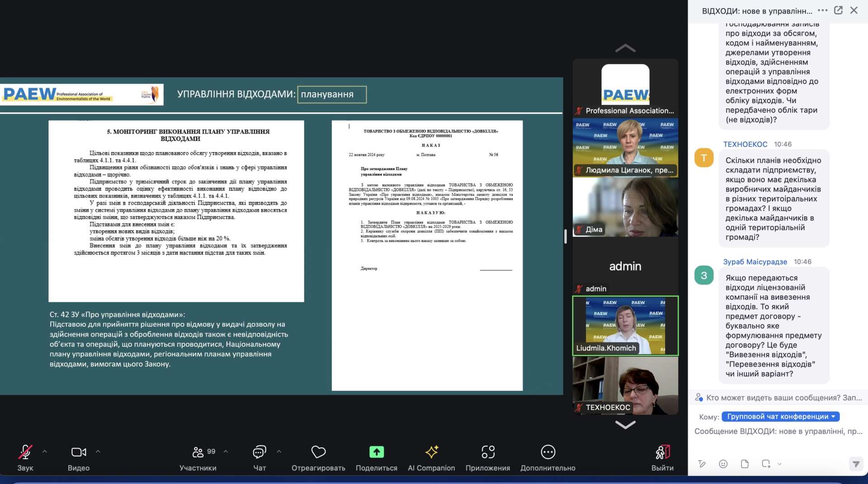Open emoji picker in chat toolbar
This screenshot has height=484, width=868.
coord(723,464)
